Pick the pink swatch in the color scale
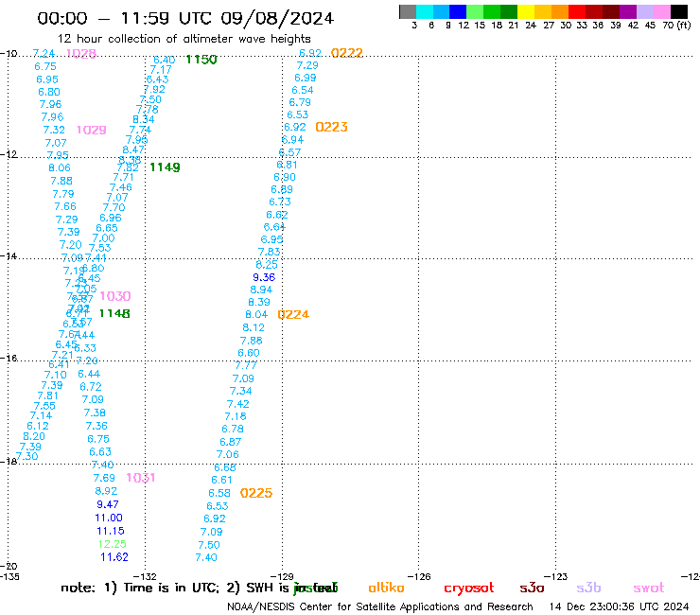Screen dimensions: 700x615 point(661,11)
